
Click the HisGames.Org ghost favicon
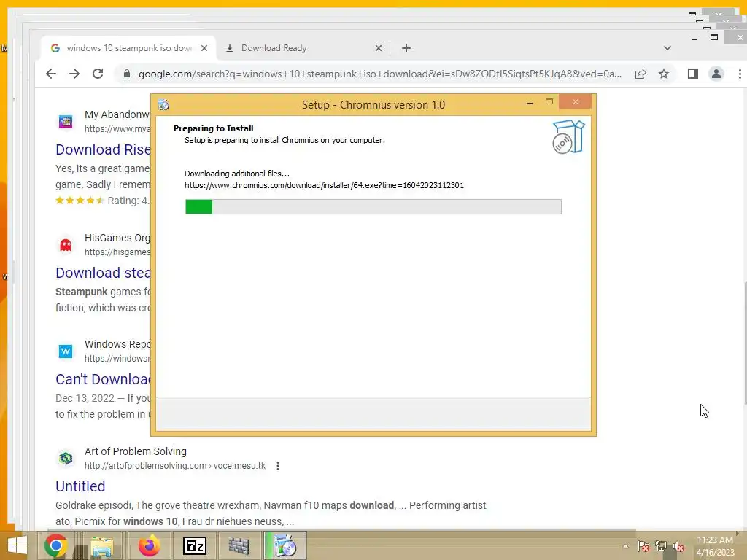pos(65,245)
